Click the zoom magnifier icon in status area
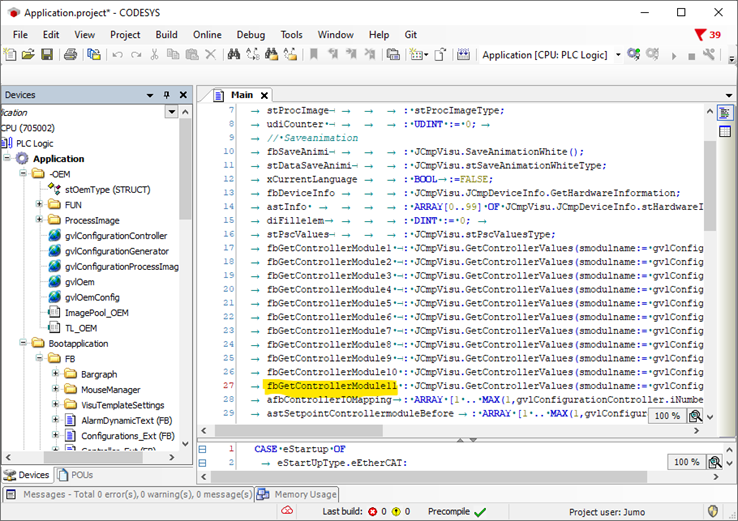This screenshot has height=521, width=738. (713, 462)
